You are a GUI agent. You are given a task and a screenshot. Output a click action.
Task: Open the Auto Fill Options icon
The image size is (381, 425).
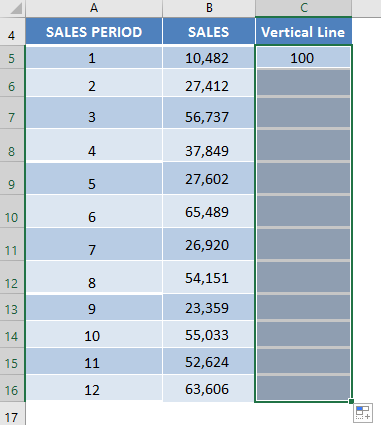point(363,412)
